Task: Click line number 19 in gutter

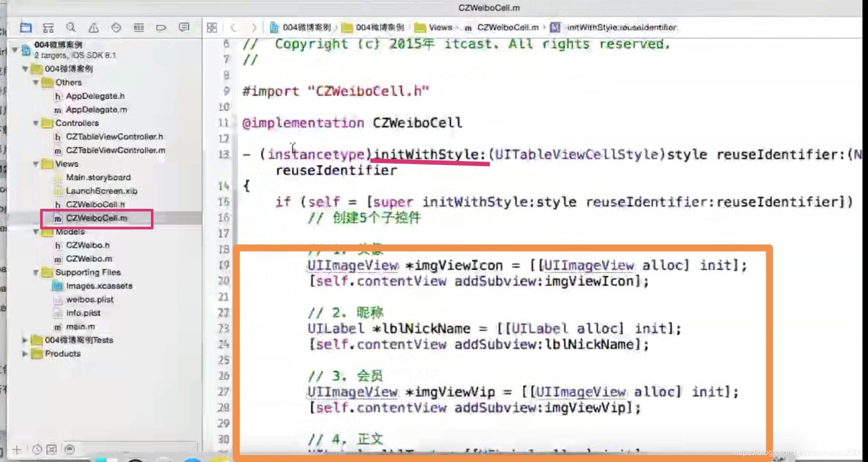Action: click(224, 265)
